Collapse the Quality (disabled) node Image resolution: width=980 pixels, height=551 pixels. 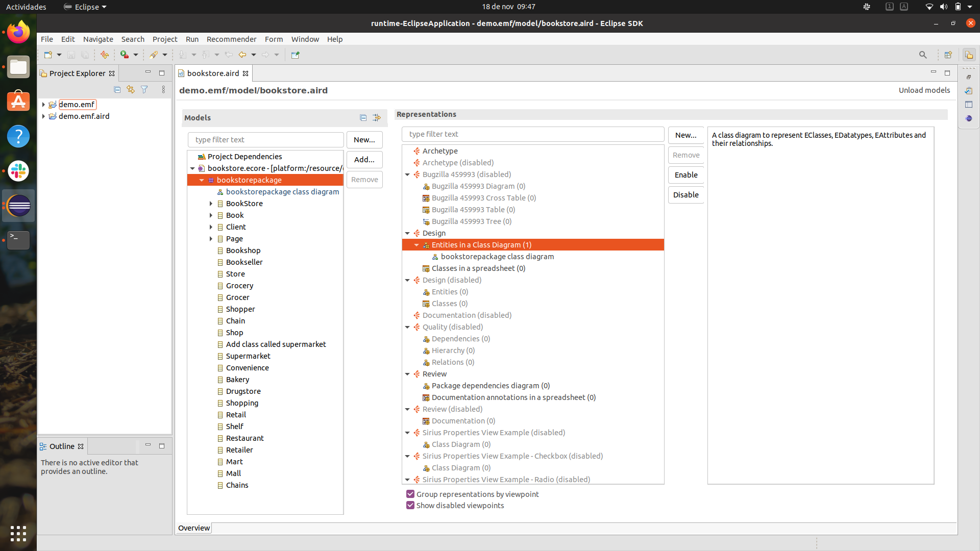[x=407, y=327]
